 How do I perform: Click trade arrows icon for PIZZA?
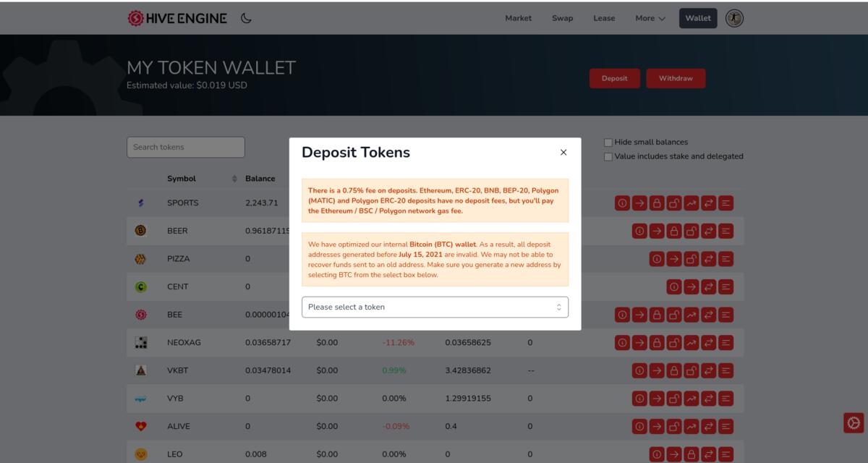[x=709, y=258]
